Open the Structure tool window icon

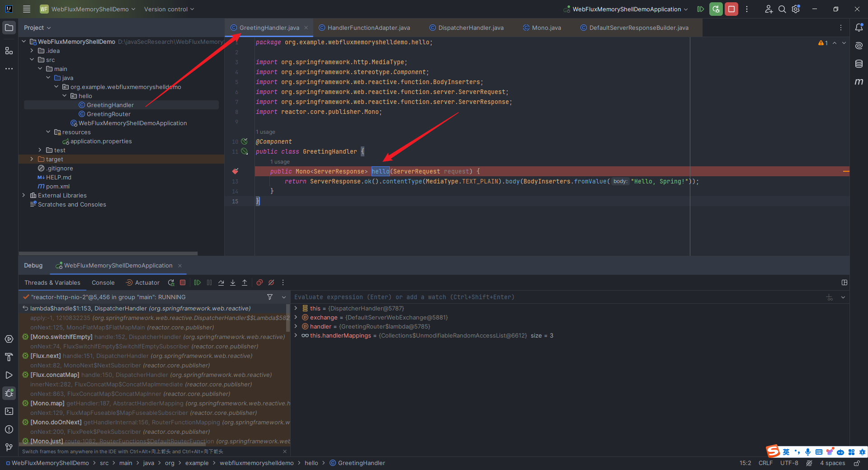pyautogui.click(x=9, y=51)
